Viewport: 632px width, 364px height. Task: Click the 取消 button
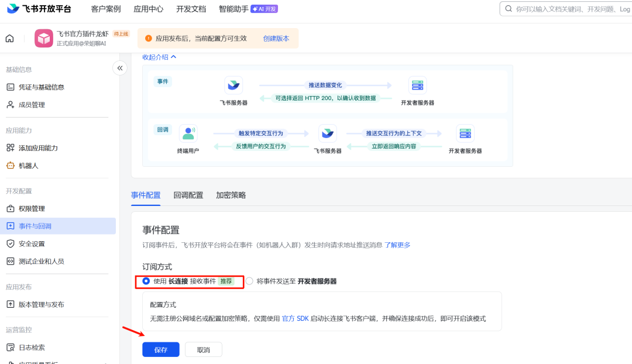tap(204, 349)
